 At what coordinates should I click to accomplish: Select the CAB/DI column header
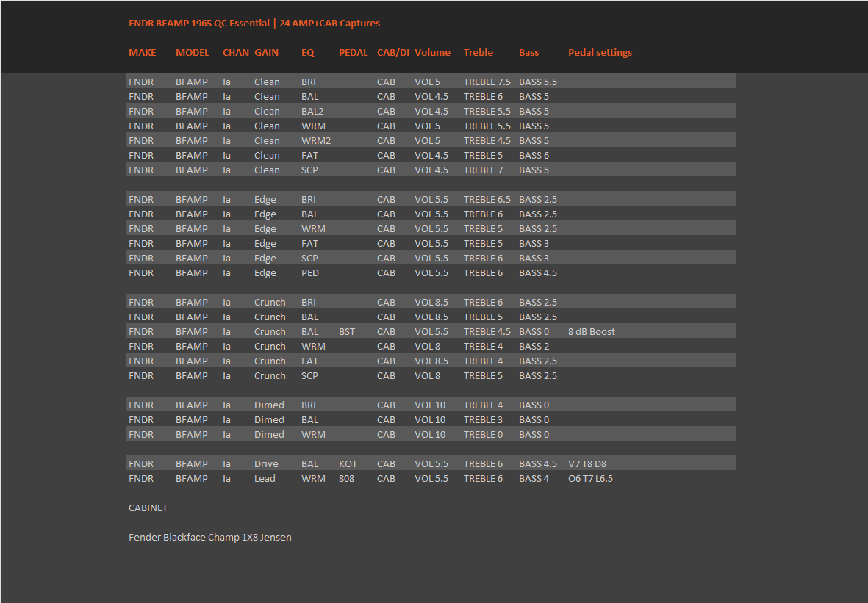[392, 53]
